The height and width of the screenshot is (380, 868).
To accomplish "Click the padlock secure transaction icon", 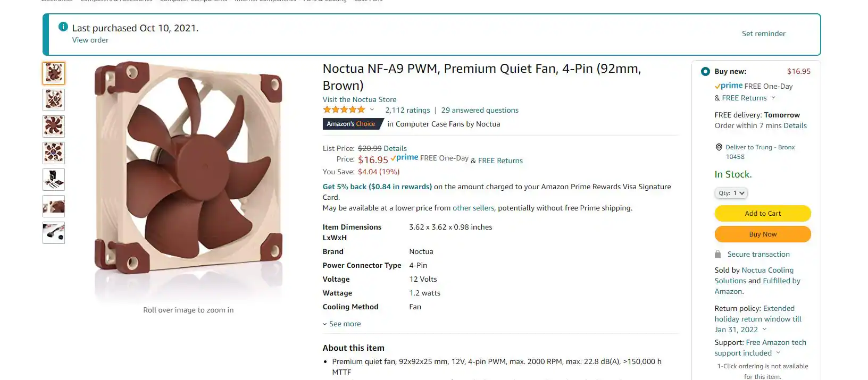I will tap(717, 254).
